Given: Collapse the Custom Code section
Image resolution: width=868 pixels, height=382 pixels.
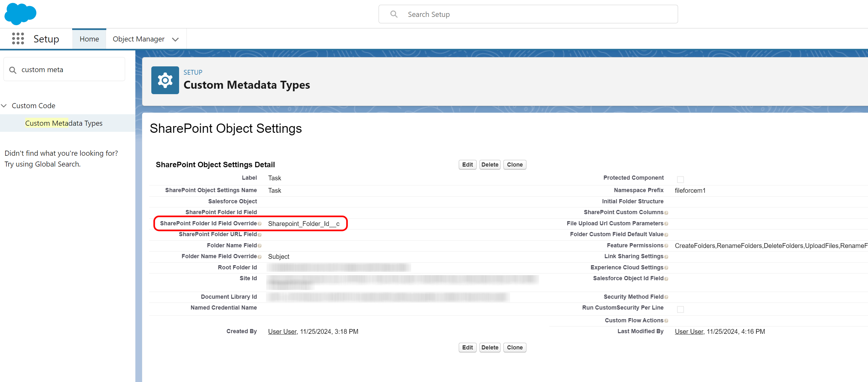Looking at the screenshot, I should click(4, 105).
